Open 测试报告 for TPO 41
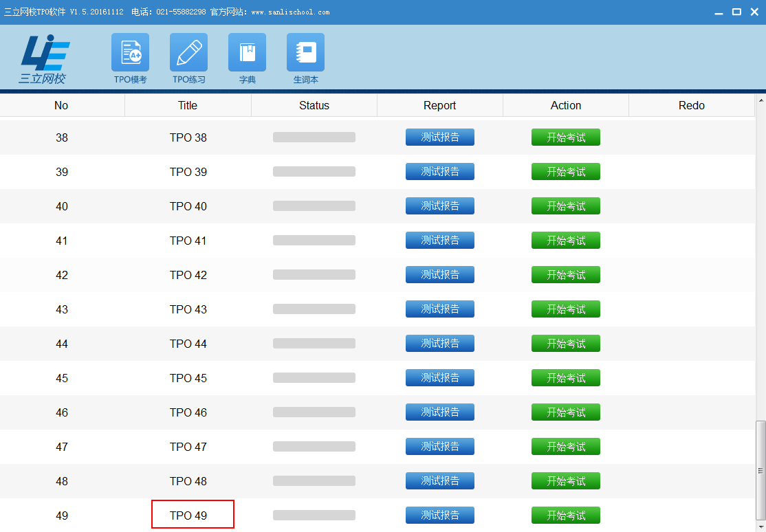766x532 pixels. (439, 241)
